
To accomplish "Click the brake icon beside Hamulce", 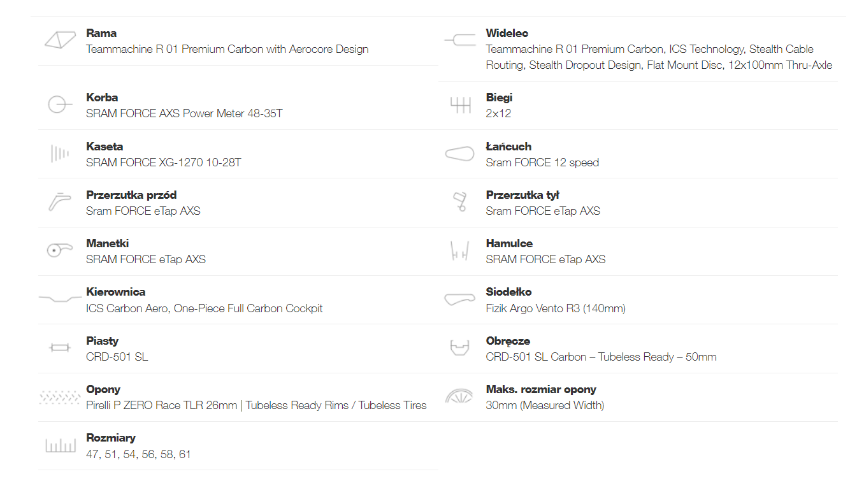I will [459, 251].
